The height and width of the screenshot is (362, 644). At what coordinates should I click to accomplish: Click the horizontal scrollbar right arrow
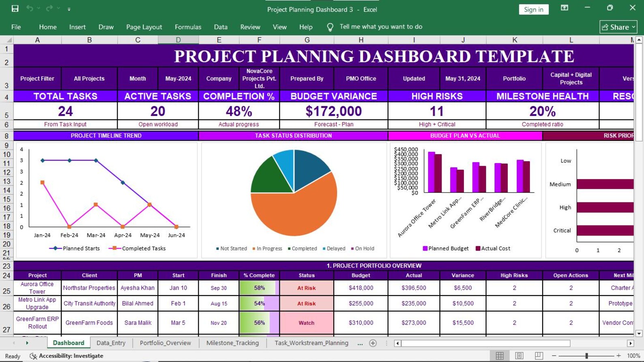click(630, 343)
